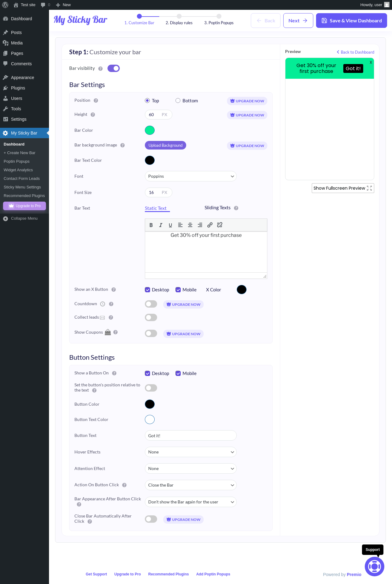Open Widget Analytics in sidebar
The width and height of the screenshot is (392, 584).
[x=18, y=170]
